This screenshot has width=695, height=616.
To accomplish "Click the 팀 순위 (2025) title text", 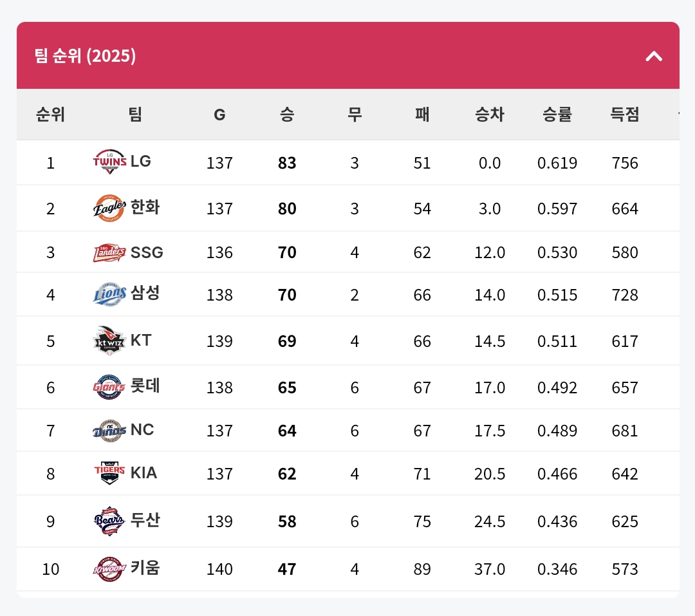I will [x=86, y=56].
